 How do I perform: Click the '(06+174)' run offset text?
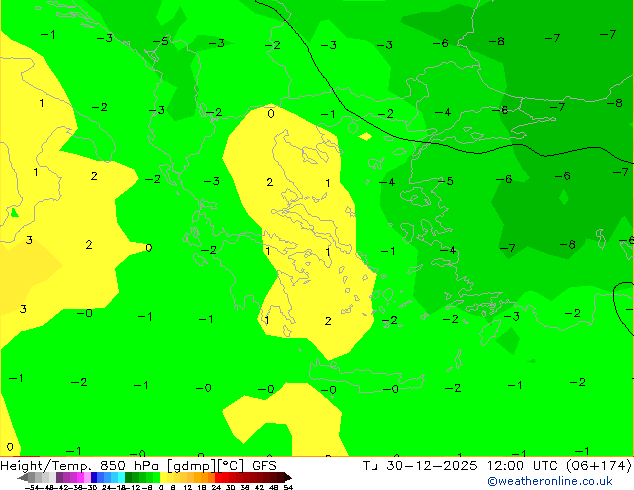click(x=598, y=466)
